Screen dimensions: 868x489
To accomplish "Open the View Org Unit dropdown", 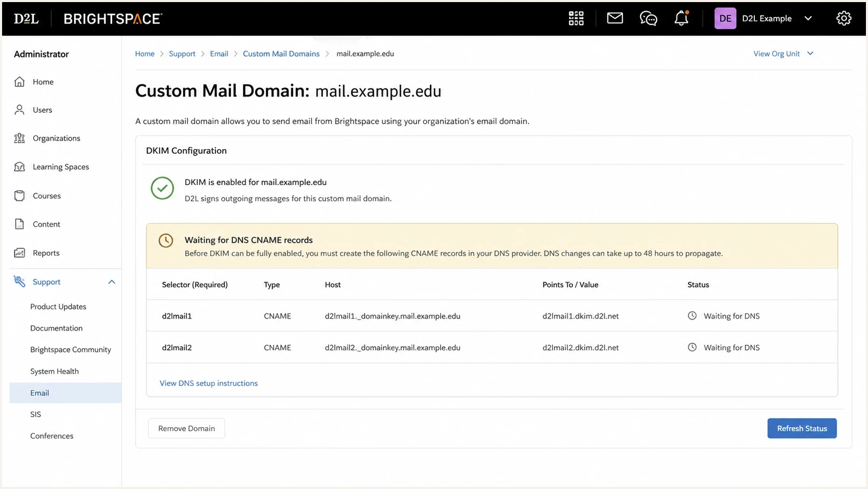I will point(783,54).
